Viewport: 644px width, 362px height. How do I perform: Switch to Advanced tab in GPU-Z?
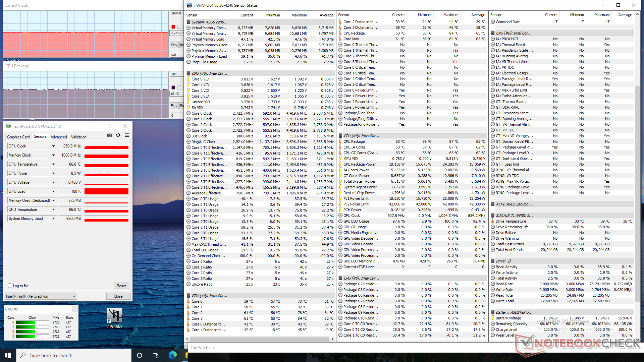pos(59,137)
